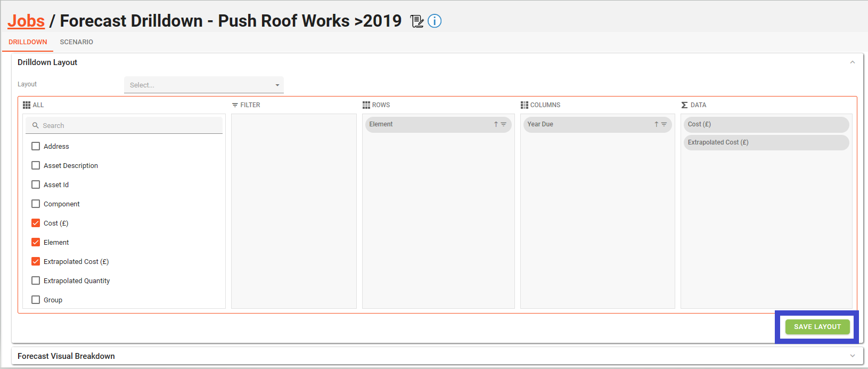868x369 pixels.
Task: Click the notes icon beside the page title
Action: click(417, 21)
